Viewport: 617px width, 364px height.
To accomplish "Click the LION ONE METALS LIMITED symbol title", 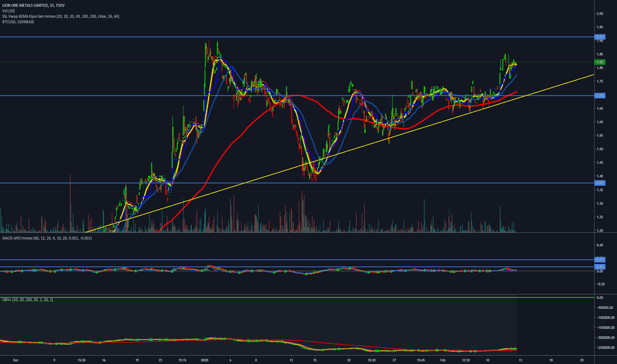I will point(34,5).
